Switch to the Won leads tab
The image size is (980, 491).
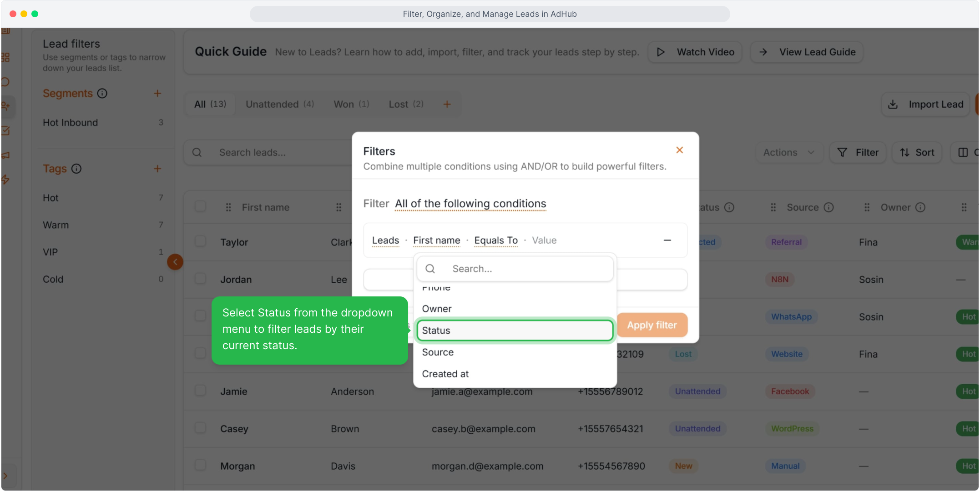click(x=351, y=104)
